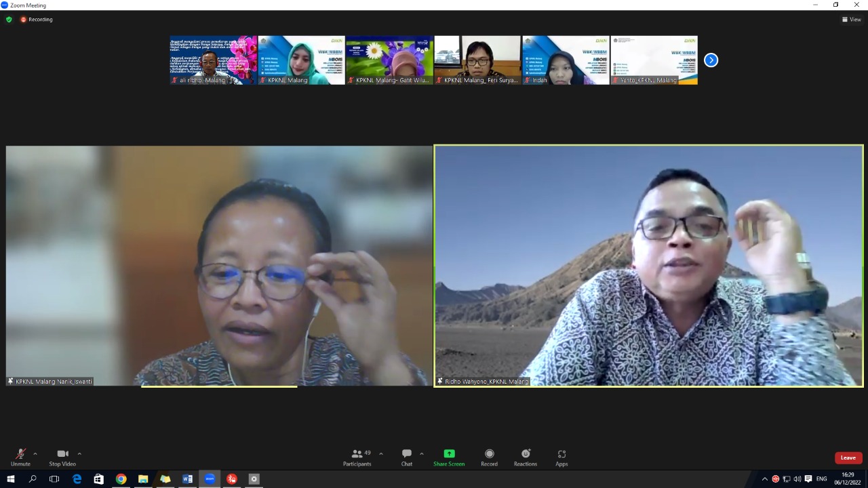Expand audio options arrow next to Unmute

tap(35, 453)
